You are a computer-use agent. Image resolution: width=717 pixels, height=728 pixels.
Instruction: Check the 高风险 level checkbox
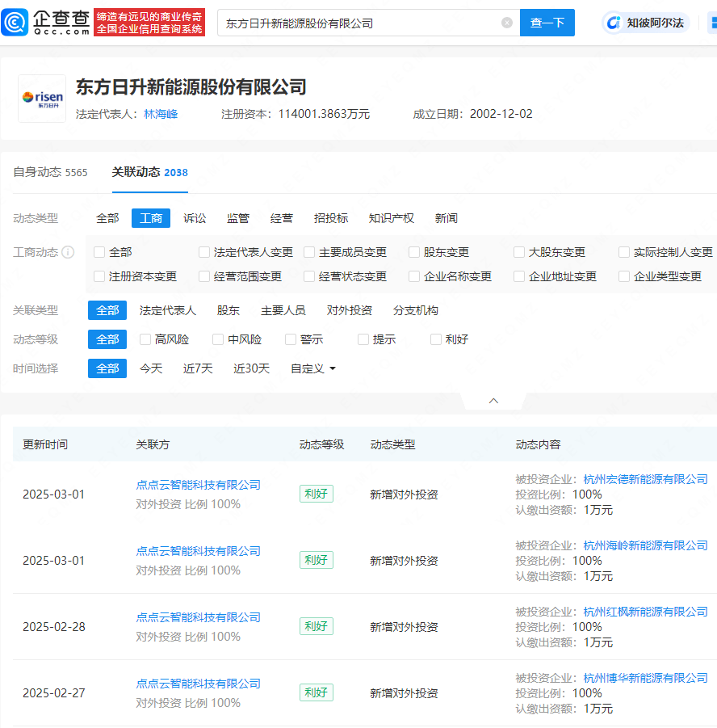coord(145,340)
